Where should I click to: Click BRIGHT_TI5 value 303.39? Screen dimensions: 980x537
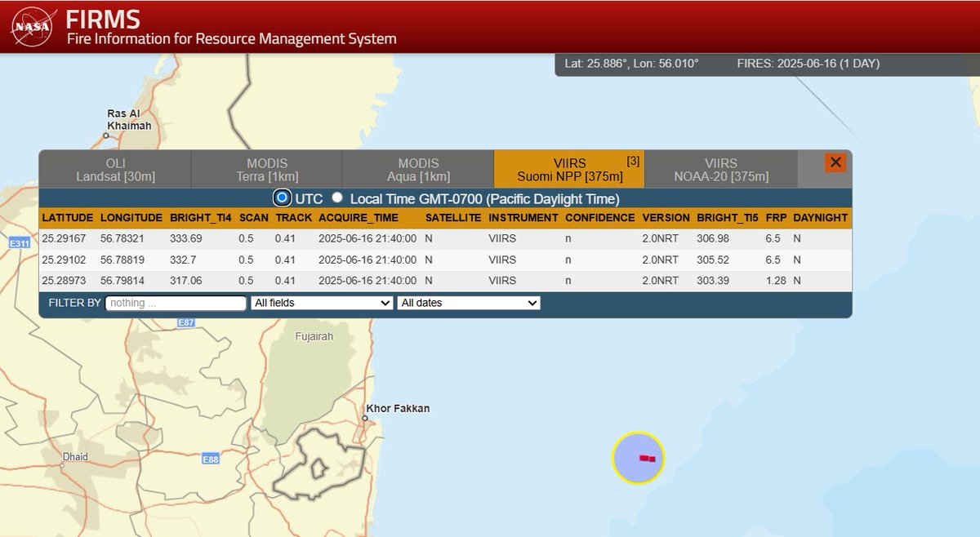click(x=714, y=280)
